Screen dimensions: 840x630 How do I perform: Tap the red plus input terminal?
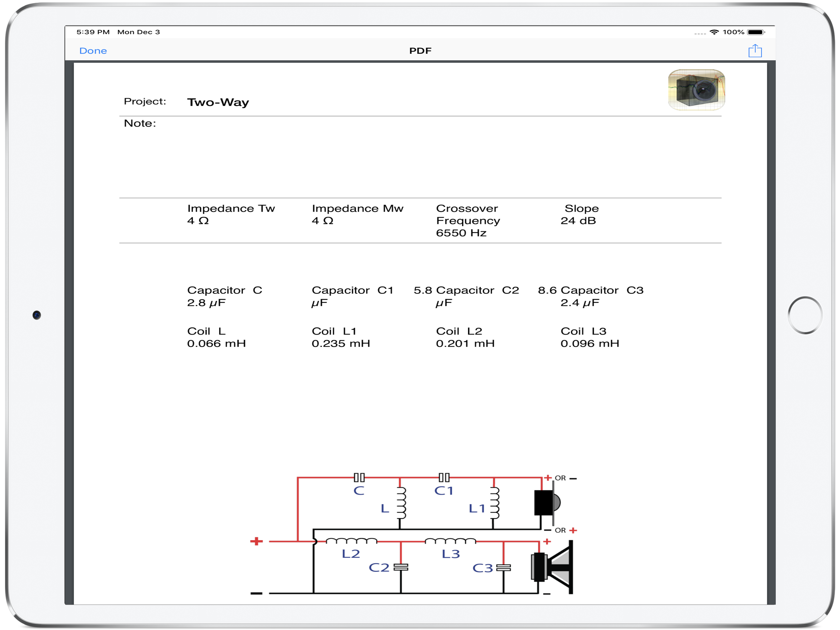pyautogui.click(x=256, y=541)
